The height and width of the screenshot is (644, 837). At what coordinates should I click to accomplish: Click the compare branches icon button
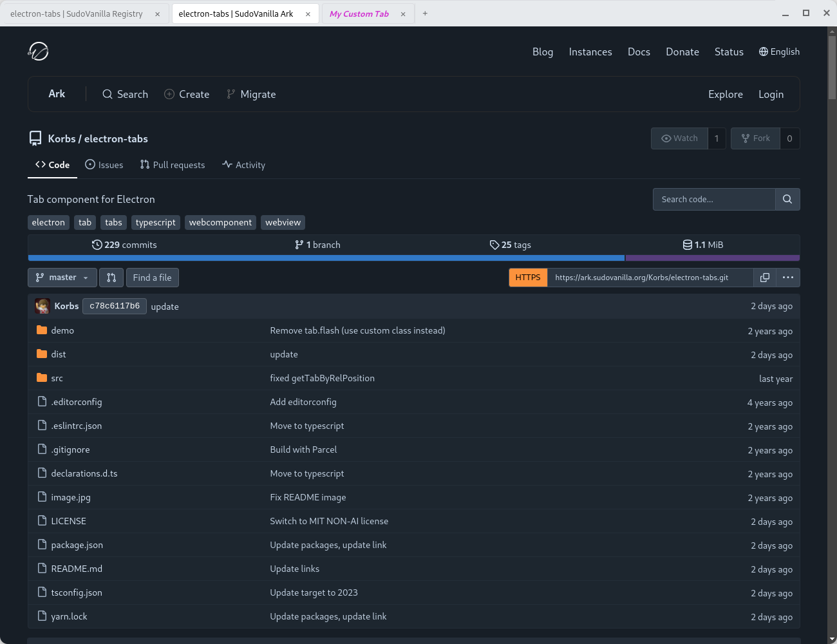tap(111, 278)
